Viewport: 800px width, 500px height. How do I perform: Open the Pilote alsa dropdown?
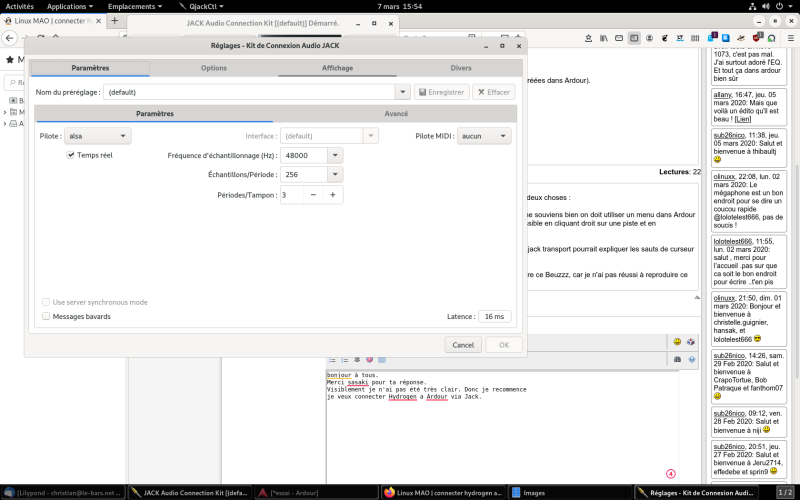click(x=97, y=136)
